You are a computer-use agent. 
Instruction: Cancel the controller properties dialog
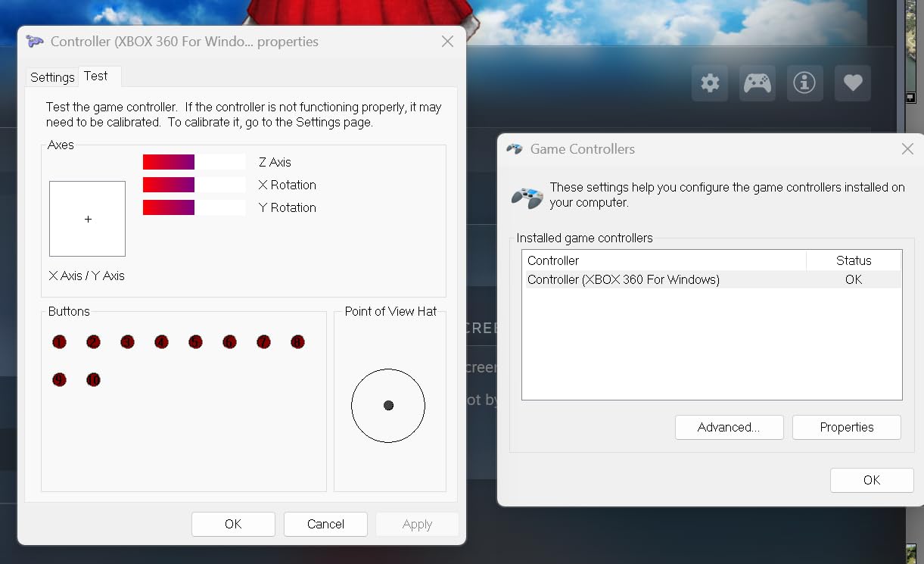coord(325,524)
